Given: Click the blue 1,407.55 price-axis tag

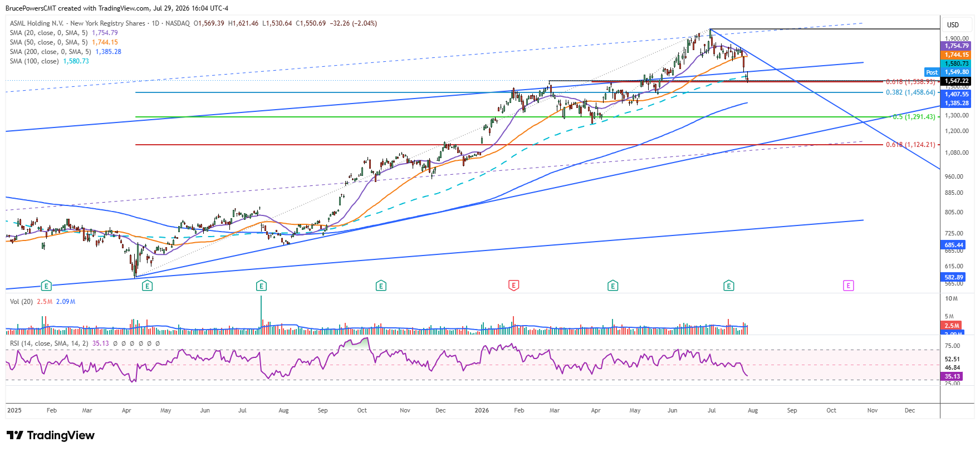Looking at the screenshot, I should point(957,95).
